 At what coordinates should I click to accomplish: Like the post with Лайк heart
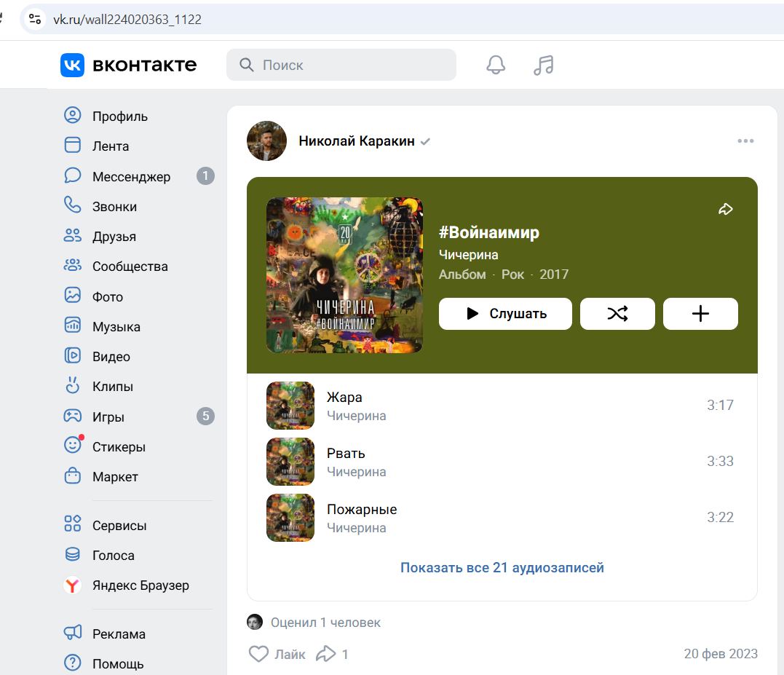tap(277, 653)
